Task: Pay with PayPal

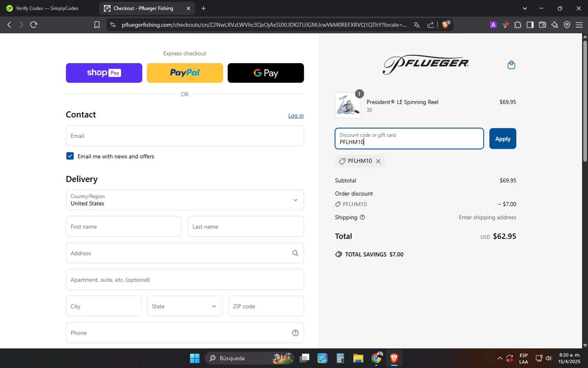Action: 185,73
